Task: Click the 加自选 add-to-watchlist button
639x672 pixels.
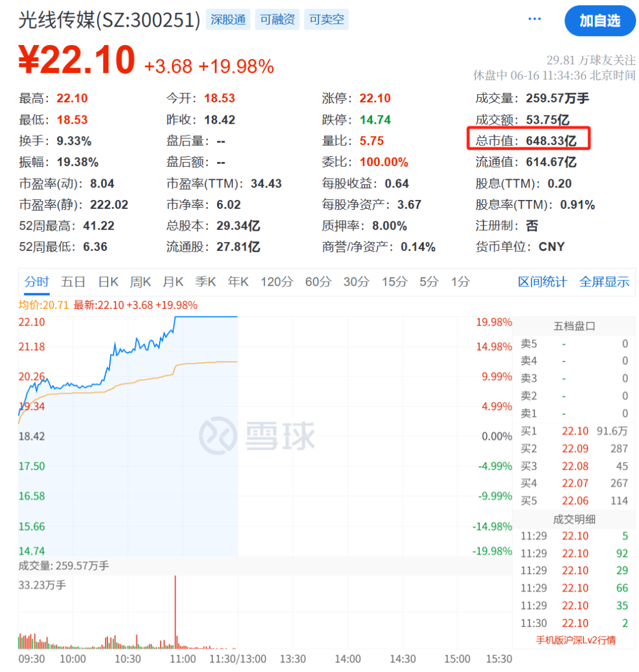Action: click(599, 21)
